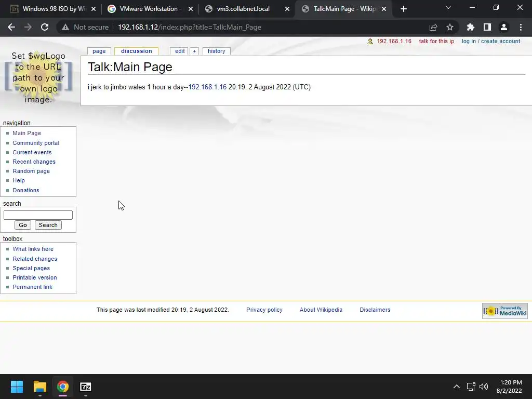Close the Windows 98 ISO tab
Viewport: 532px width, 399px height.
[x=94, y=9]
